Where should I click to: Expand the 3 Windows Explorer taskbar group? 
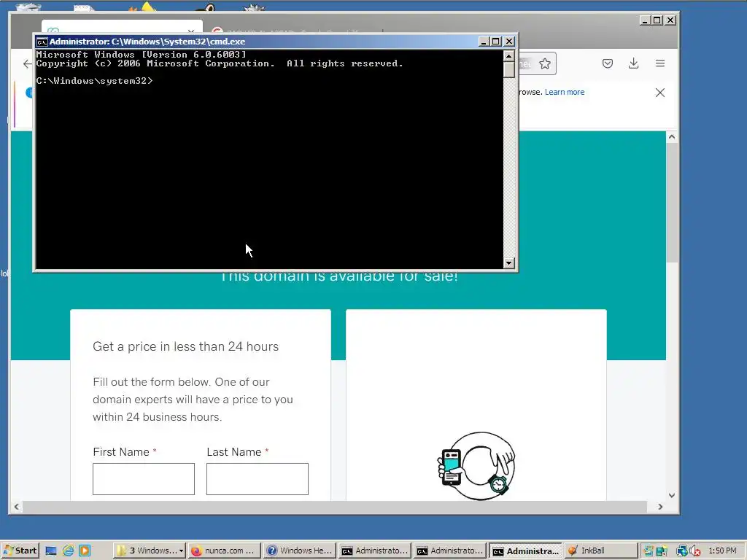pos(150,551)
